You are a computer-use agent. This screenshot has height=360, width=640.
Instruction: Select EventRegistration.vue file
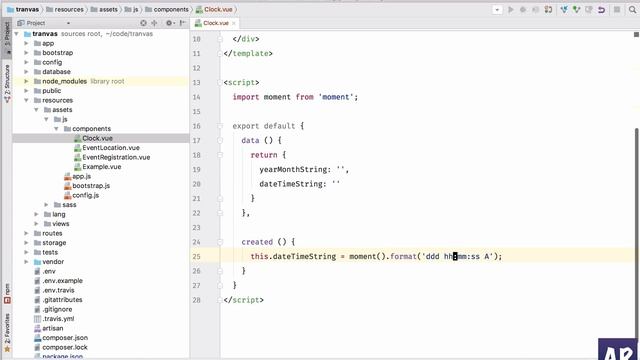[x=112, y=157]
